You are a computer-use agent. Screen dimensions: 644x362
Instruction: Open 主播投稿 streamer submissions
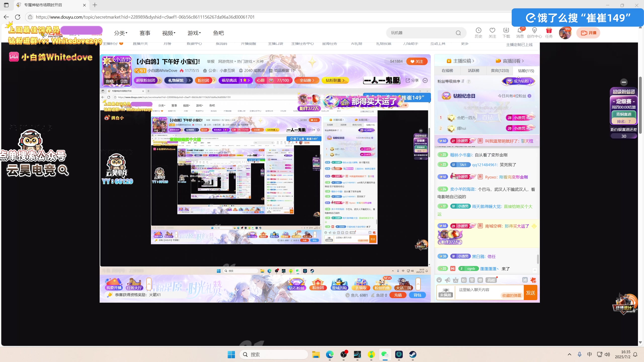460,61
